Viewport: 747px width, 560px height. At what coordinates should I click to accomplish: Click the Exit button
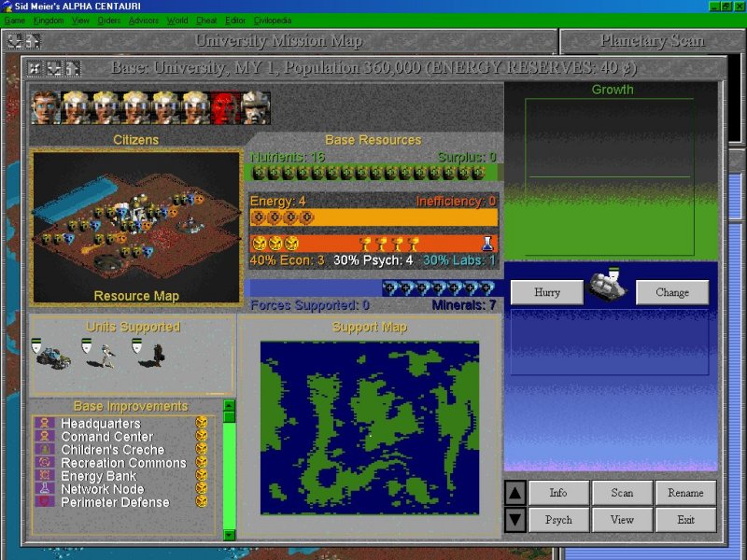686,520
